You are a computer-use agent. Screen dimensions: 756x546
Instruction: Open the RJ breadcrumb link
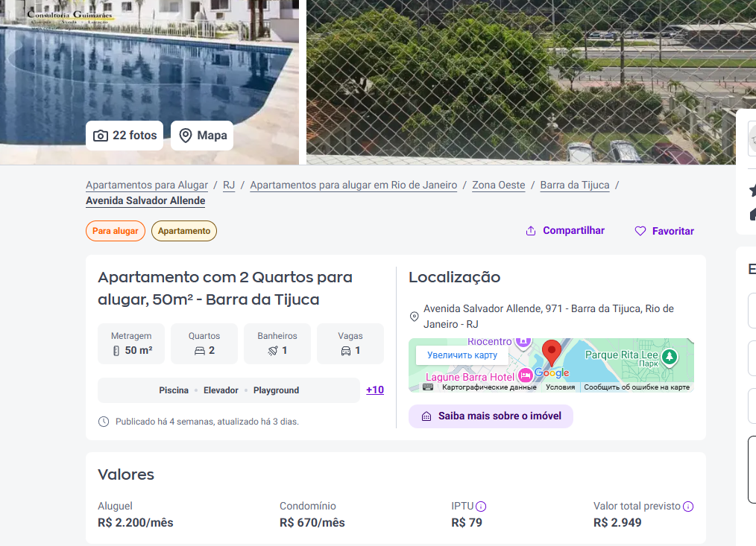(229, 185)
